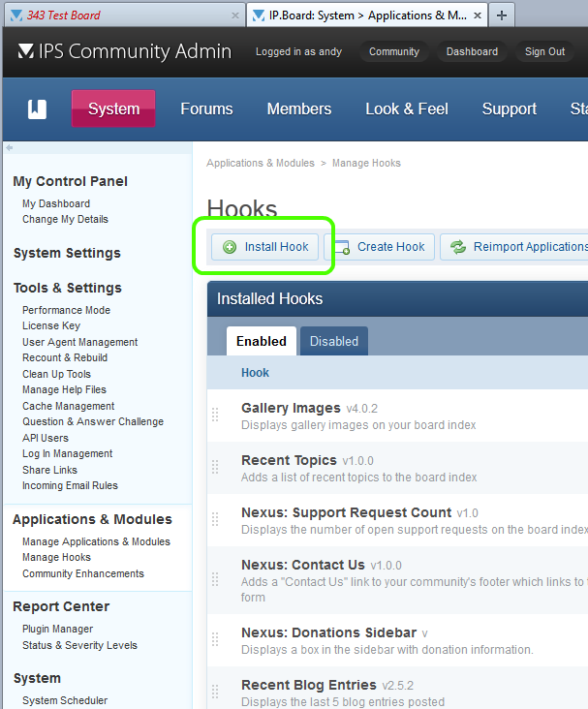Open Clean Up Tools link

click(56, 374)
